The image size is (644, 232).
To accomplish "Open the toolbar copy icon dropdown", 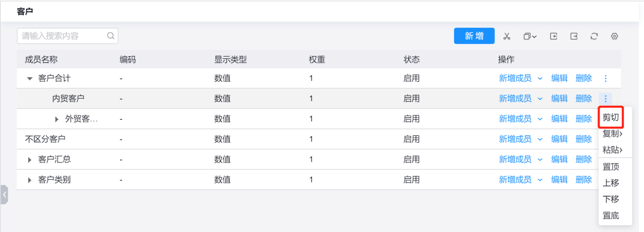I will pyautogui.click(x=530, y=36).
